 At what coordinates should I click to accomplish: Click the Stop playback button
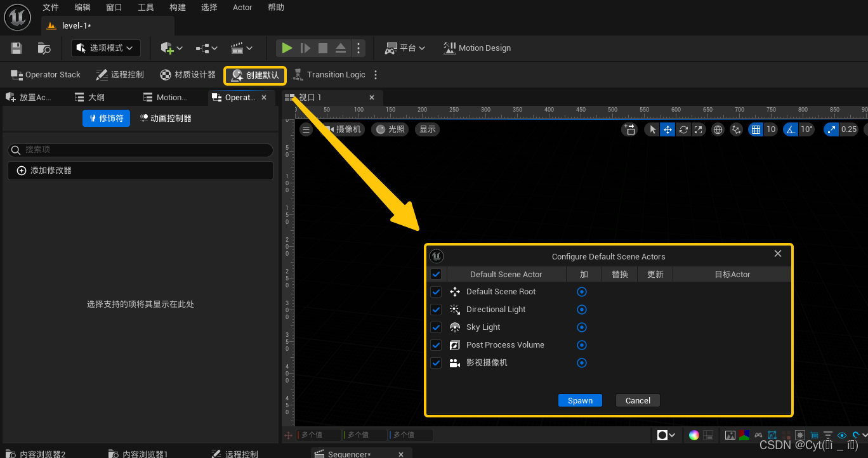pos(323,48)
